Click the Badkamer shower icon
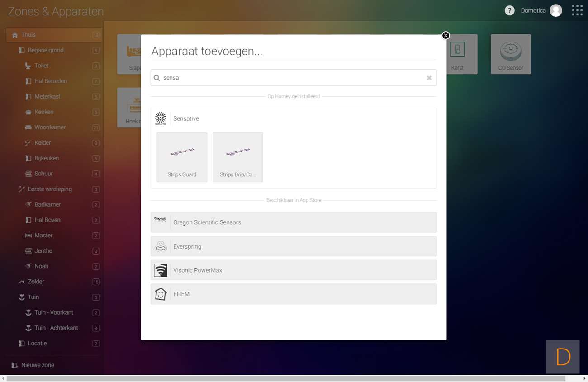Screen dimensions: 588x382 28,204
